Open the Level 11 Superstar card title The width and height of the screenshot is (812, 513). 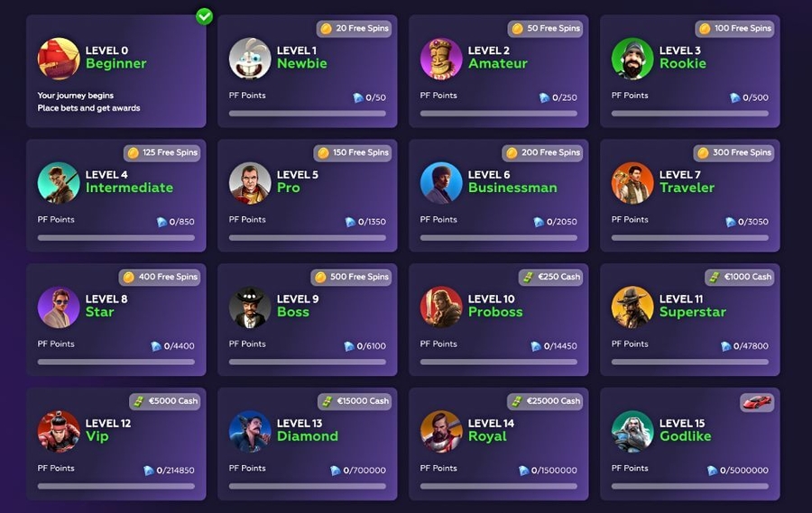coord(692,306)
